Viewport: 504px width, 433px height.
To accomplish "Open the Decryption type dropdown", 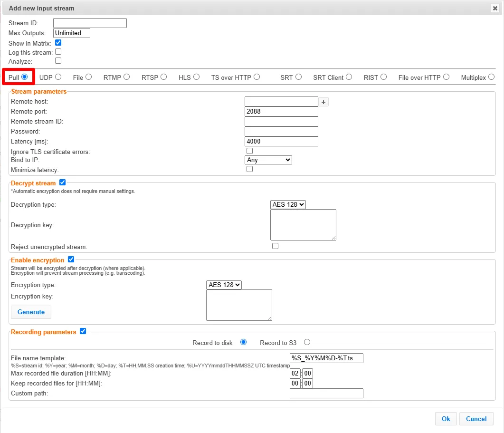I will pos(288,204).
